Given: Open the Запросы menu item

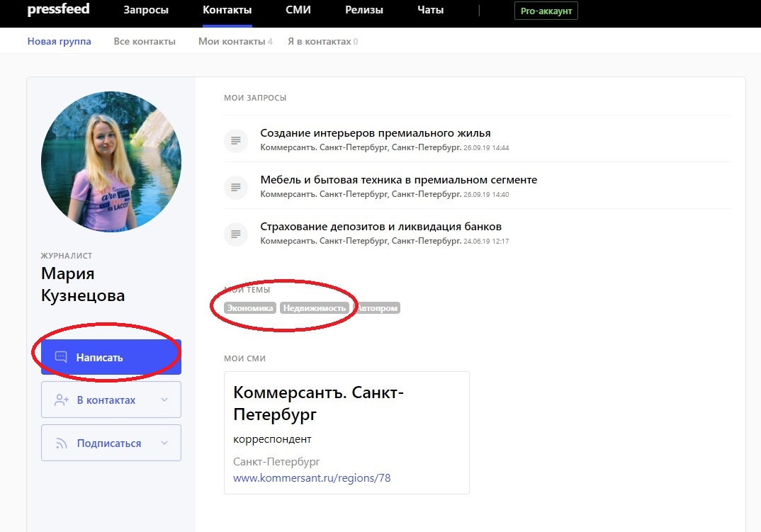Looking at the screenshot, I should (x=146, y=11).
